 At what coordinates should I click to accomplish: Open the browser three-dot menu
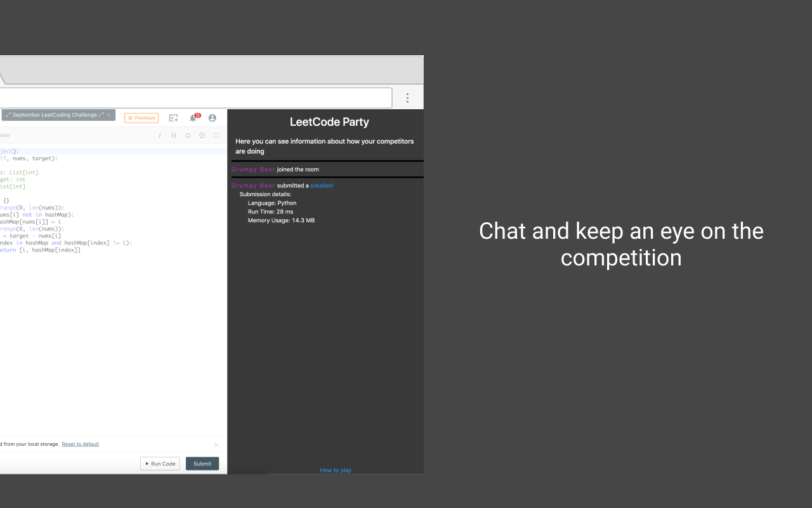407,98
